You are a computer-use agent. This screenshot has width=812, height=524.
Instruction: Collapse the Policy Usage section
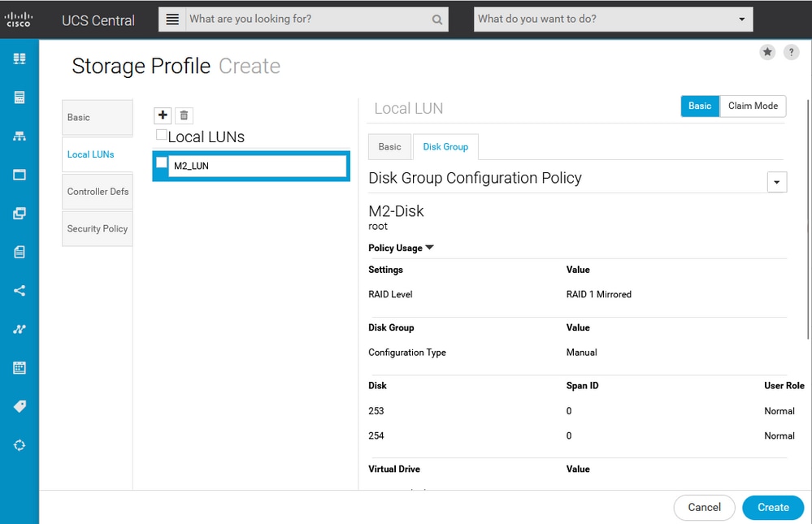[428, 248]
